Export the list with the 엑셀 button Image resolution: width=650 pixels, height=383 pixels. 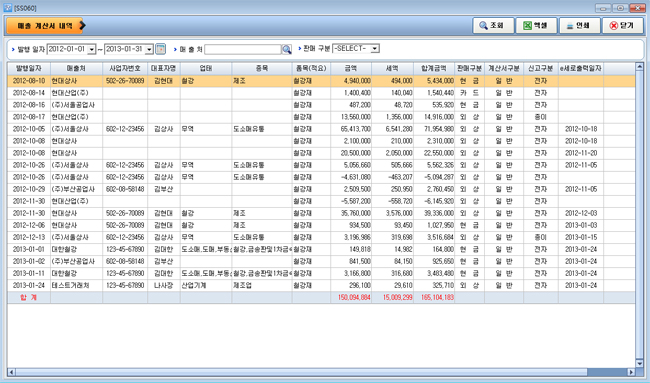coord(536,26)
